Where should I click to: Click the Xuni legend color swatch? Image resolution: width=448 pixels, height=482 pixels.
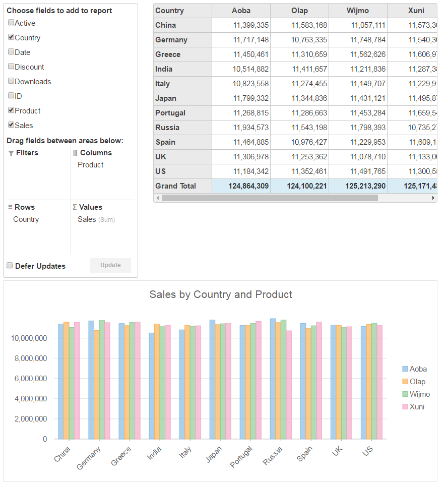[405, 407]
